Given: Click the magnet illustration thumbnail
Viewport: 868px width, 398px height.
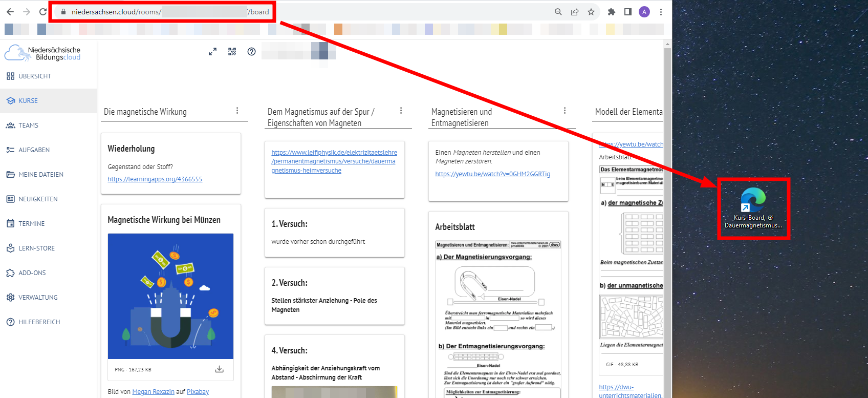Looking at the screenshot, I should 170,296.
